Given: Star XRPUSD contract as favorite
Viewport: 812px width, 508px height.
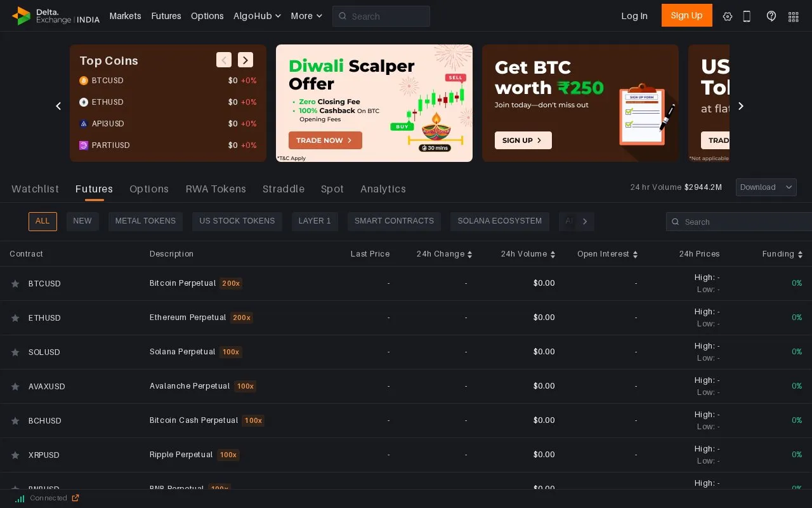Looking at the screenshot, I should point(15,455).
